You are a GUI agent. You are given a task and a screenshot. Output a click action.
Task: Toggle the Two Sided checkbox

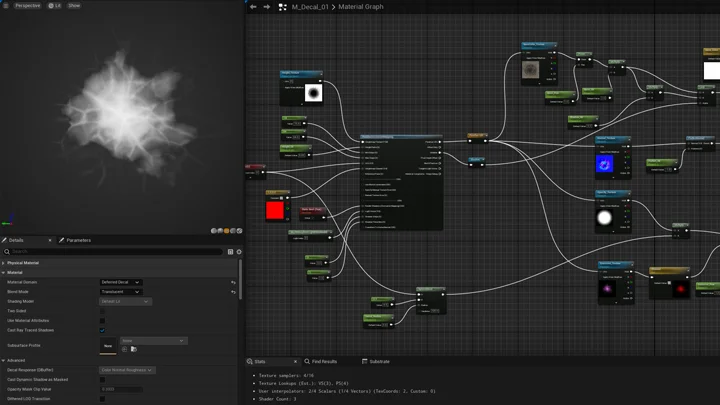102,311
